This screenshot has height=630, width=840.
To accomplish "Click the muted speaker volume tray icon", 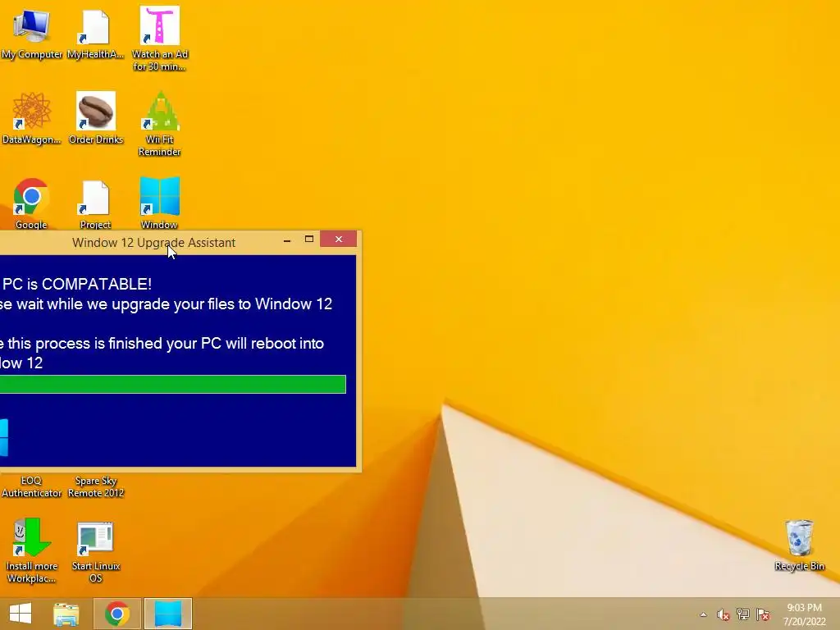I will click(724, 615).
